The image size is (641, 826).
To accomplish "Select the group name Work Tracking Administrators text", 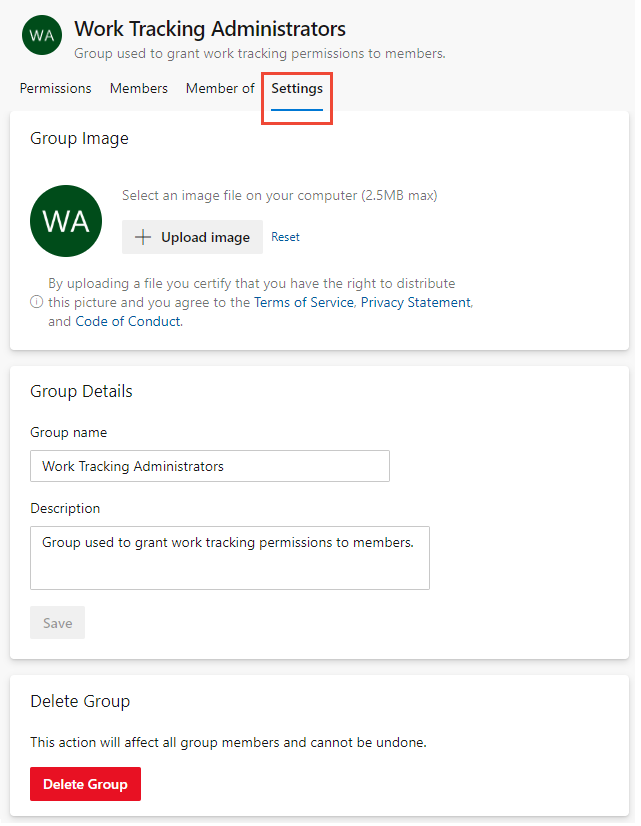I will (x=135, y=465).
